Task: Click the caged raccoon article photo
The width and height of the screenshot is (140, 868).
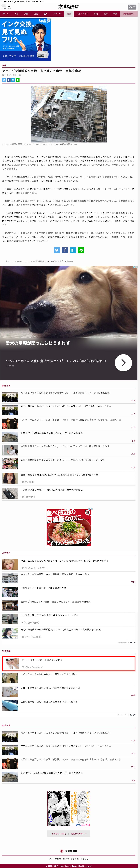Action: point(69,114)
